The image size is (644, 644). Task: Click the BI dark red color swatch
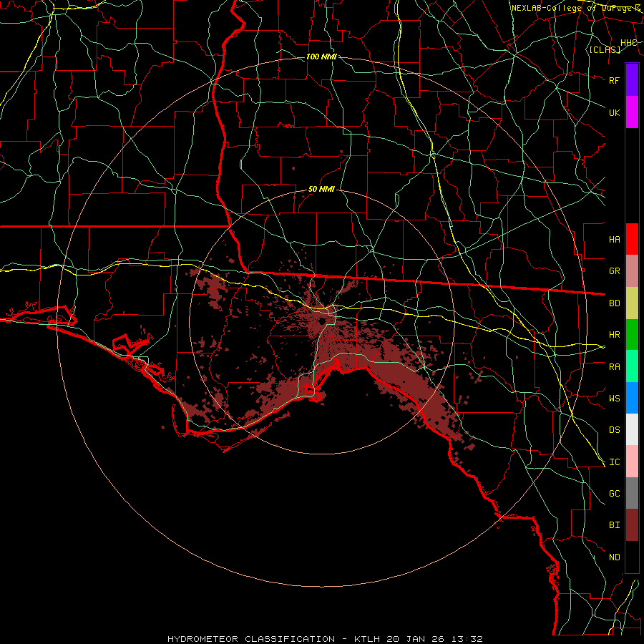pyautogui.click(x=632, y=525)
